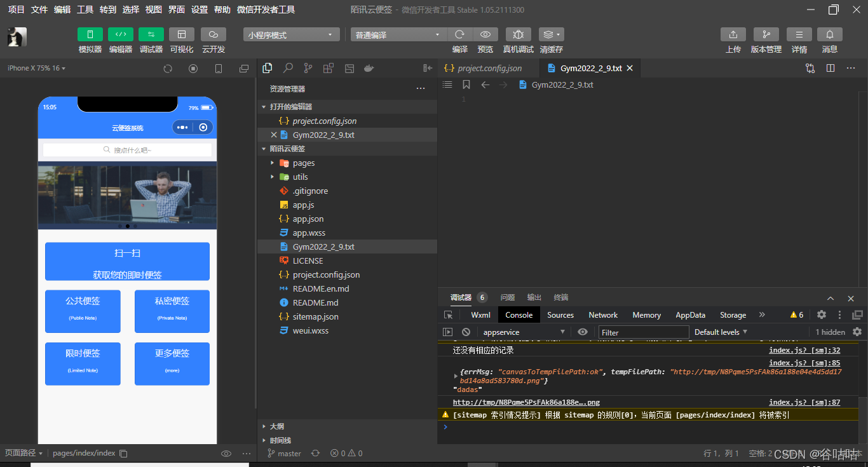Open the Default levels dropdown
This screenshot has width=868, height=467.
tap(721, 332)
